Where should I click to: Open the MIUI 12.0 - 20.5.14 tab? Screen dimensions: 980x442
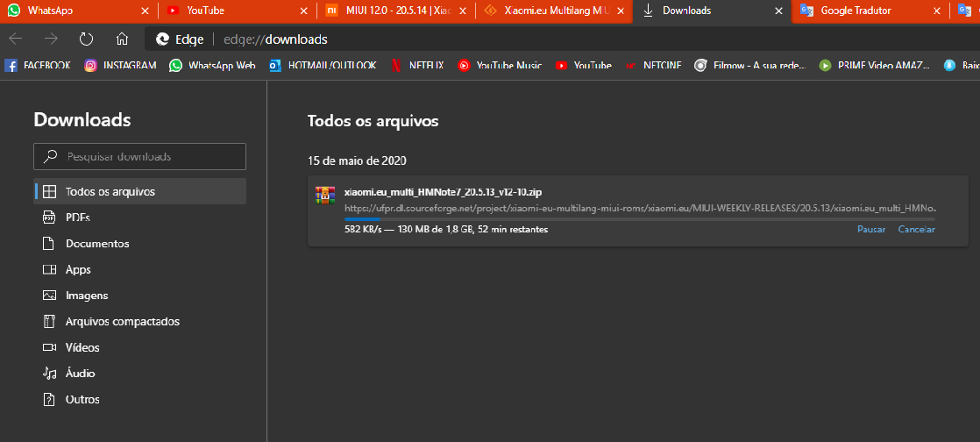tap(395, 11)
